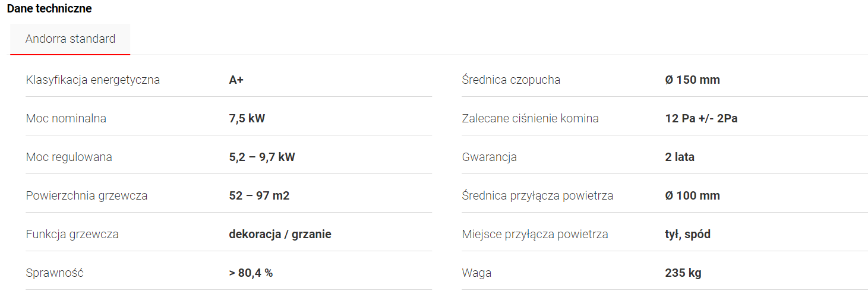Click the Dane techniczne heading
Screen dimensions: 868x297
(x=49, y=9)
